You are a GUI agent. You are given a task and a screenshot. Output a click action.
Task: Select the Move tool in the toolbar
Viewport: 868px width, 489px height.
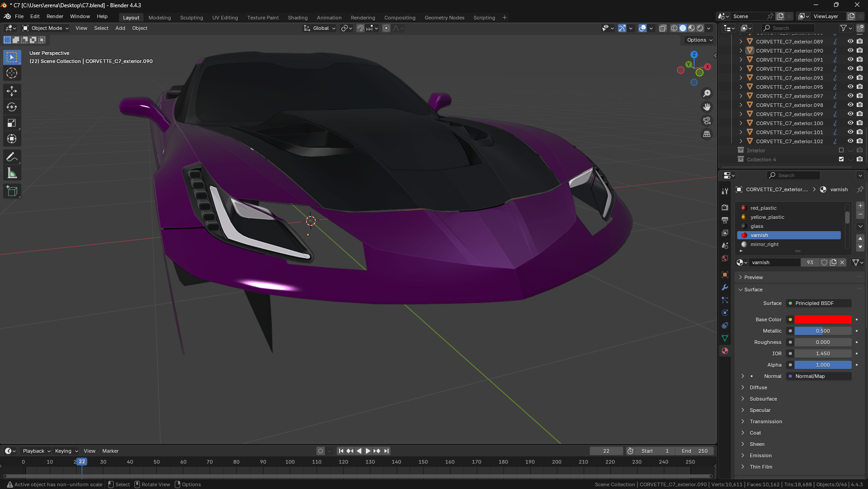tap(12, 91)
